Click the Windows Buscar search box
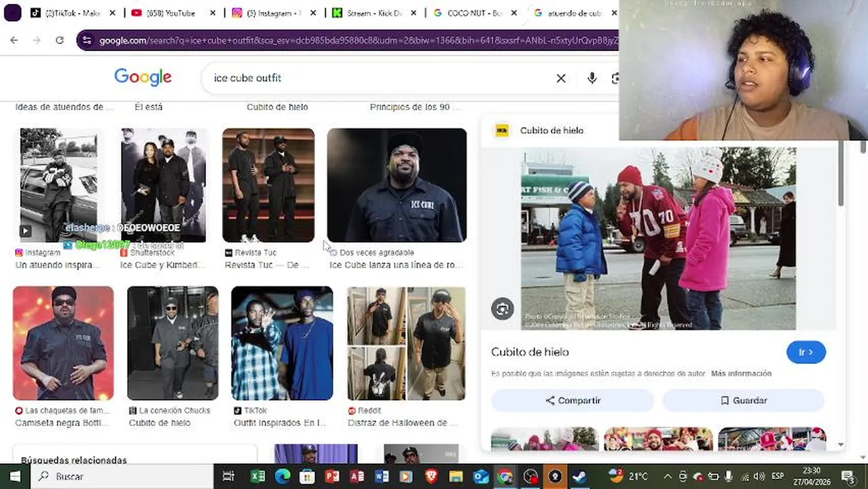Viewport: 868px width, 489px height. [122, 477]
